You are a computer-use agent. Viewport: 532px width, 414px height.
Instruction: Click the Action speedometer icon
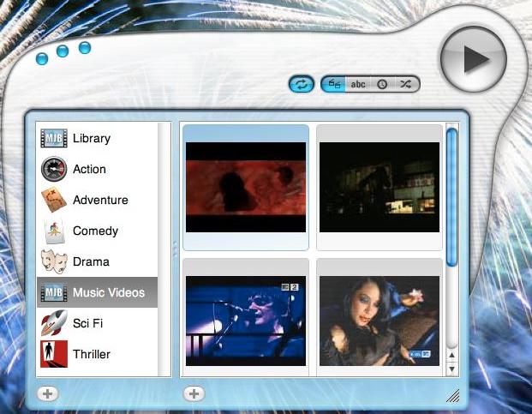[54, 169]
